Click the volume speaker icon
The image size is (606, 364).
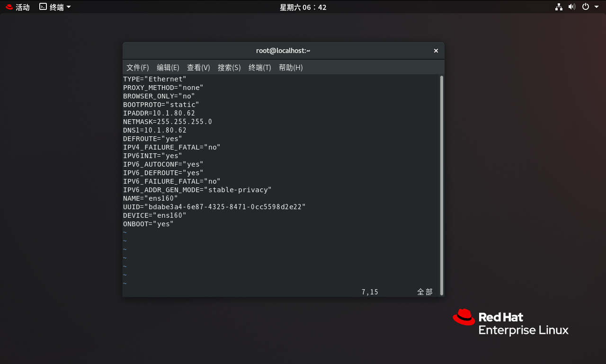coord(572,7)
